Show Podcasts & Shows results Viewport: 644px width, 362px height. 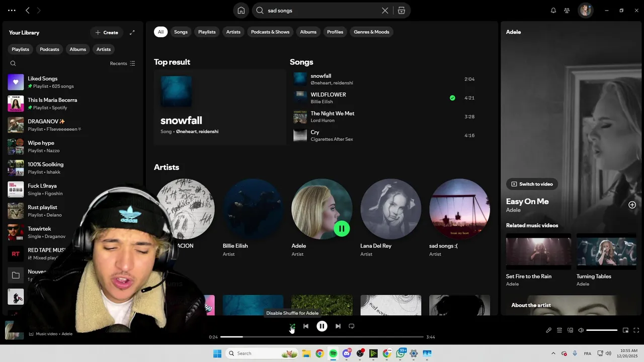click(x=270, y=32)
